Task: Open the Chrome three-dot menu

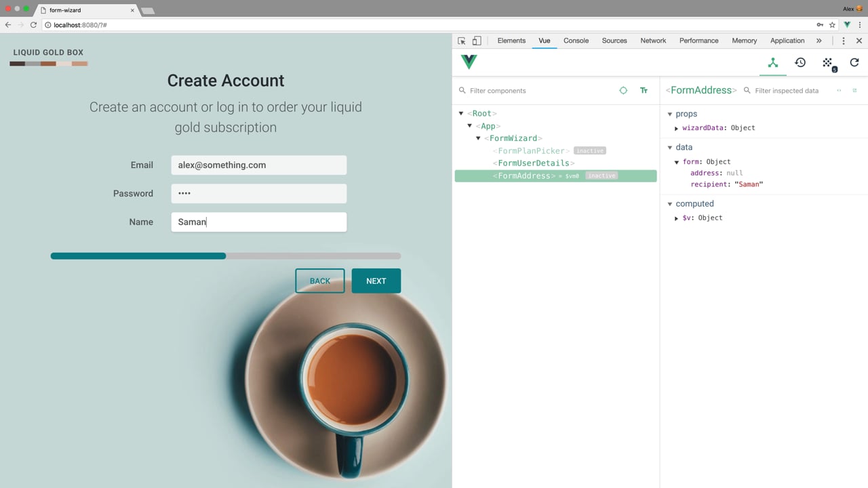Action: [859, 24]
